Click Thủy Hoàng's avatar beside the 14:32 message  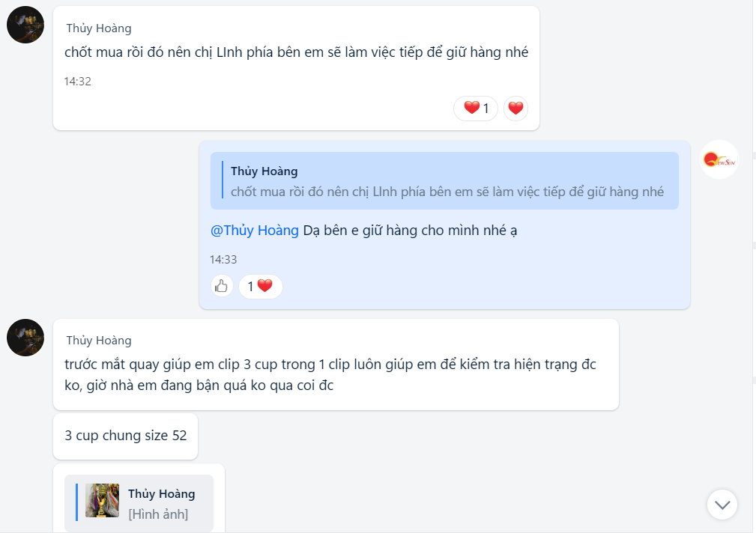[25, 25]
